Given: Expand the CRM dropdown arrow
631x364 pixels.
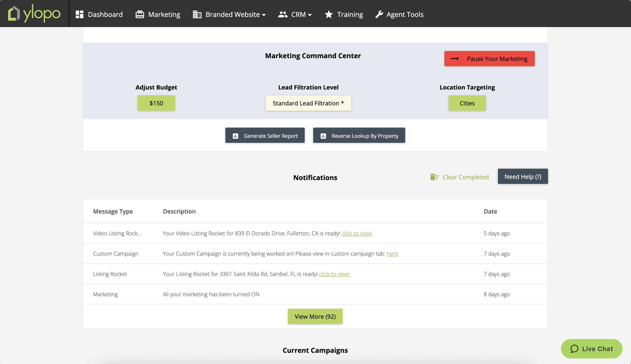Looking at the screenshot, I should [x=310, y=15].
